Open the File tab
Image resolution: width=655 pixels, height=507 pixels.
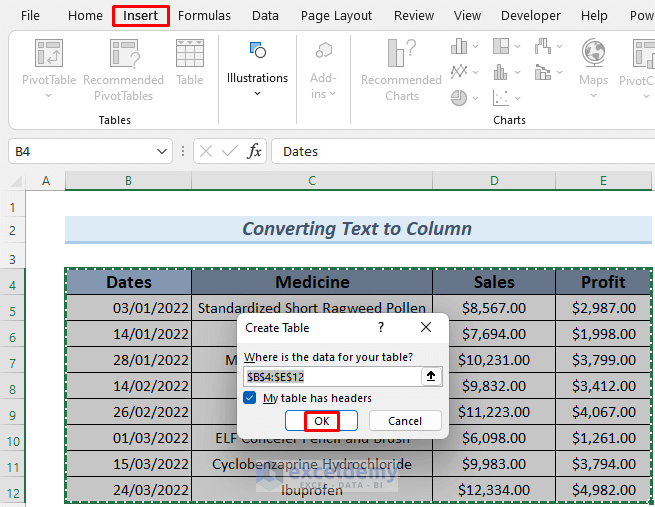pos(30,16)
